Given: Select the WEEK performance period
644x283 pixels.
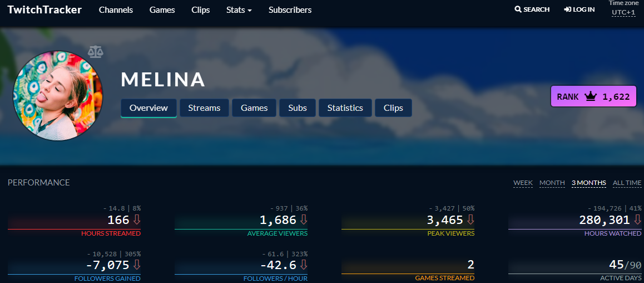Looking at the screenshot, I should pyautogui.click(x=523, y=183).
